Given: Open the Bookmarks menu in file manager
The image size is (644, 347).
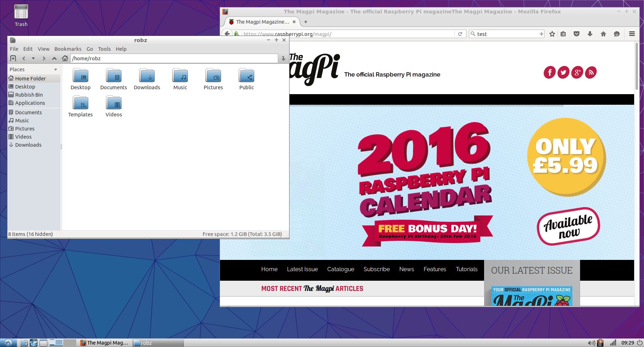Looking at the screenshot, I should pos(68,49).
